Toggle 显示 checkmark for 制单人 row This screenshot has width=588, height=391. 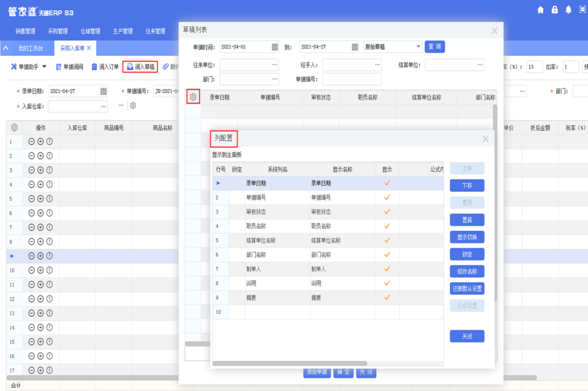(x=387, y=269)
